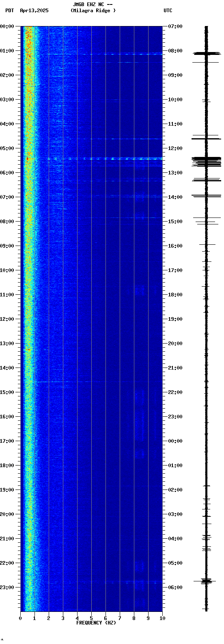
Task: Select the UTC axis "11:00" label
Action: (x=175, y=124)
